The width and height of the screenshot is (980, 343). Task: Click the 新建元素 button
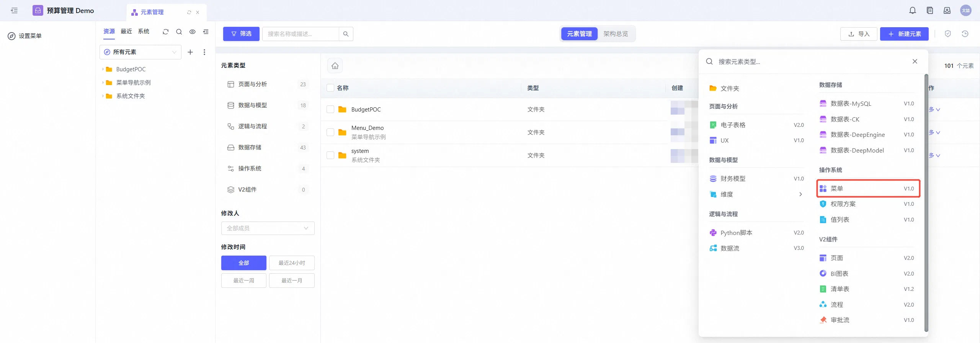904,34
